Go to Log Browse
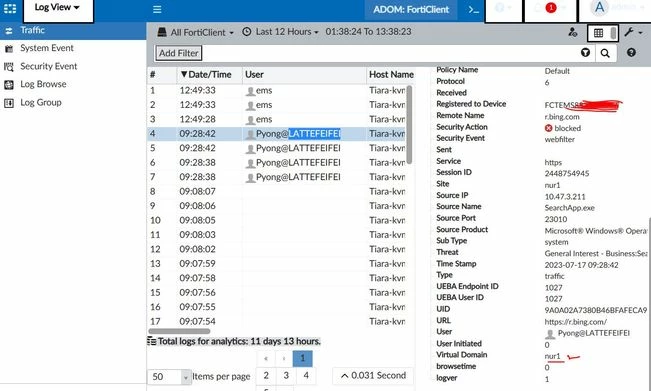Image resolution: width=651 pixels, height=391 pixels. pos(43,84)
